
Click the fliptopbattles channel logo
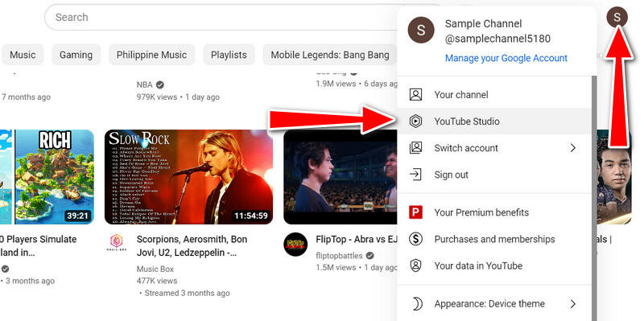point(295,245)
